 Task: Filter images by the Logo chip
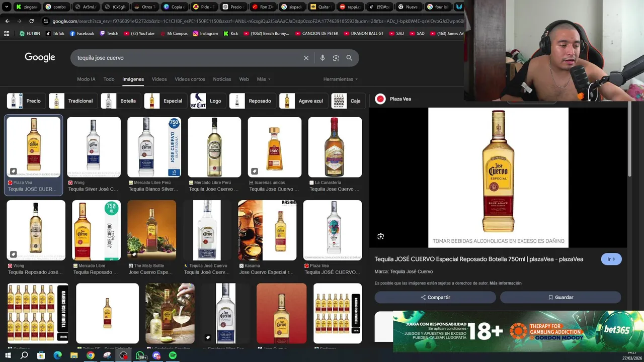[x=208, y=101]
